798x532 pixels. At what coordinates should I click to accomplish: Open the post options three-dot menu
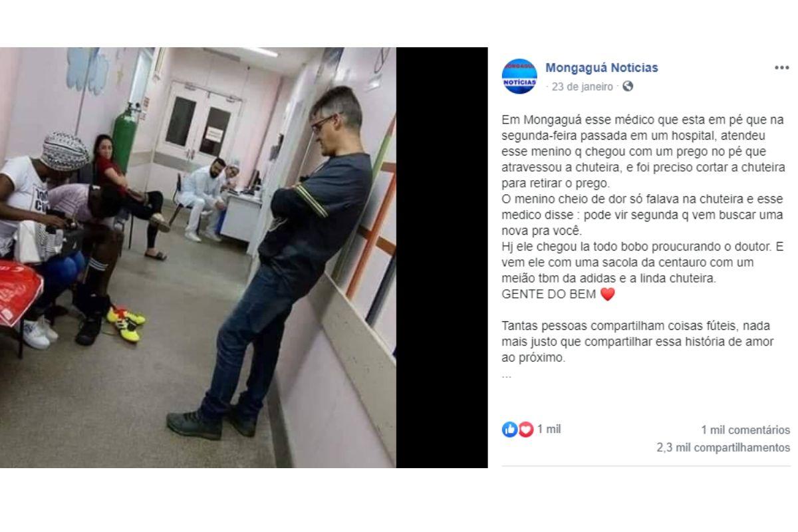[x=781, y=68]
